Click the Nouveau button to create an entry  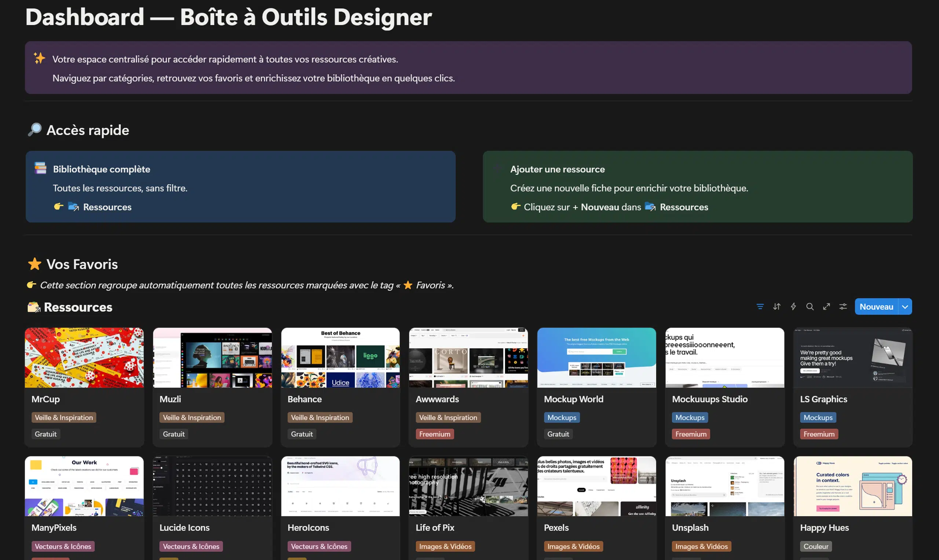click(876, 306)
